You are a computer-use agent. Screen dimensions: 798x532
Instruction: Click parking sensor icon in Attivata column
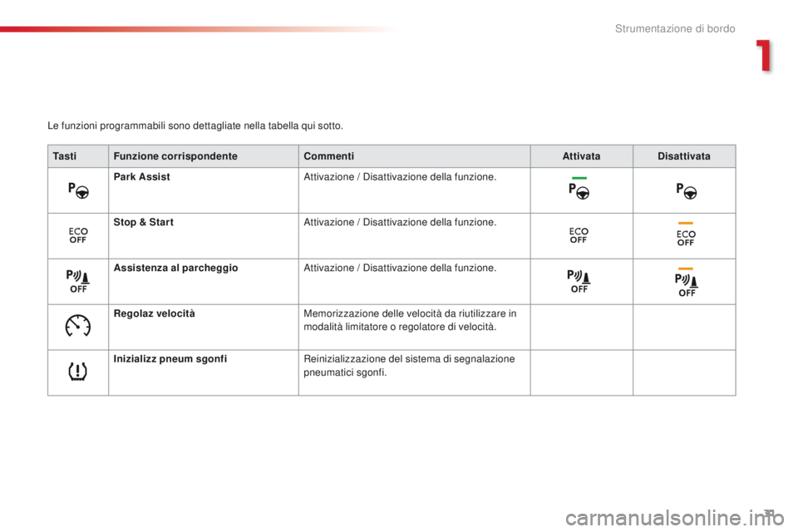(x=579, y=282)
